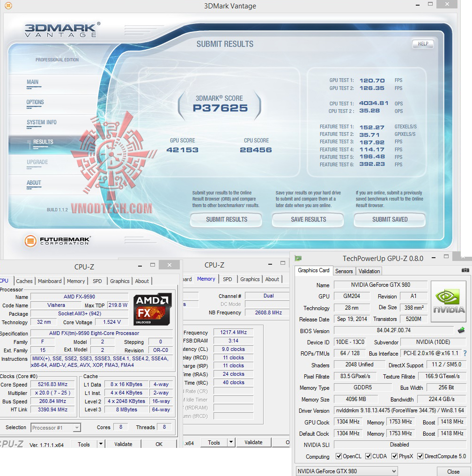The image size is (472, 476).
Task: Select the Graphics Card tab in GPU-Z
Action: [314, 270]
